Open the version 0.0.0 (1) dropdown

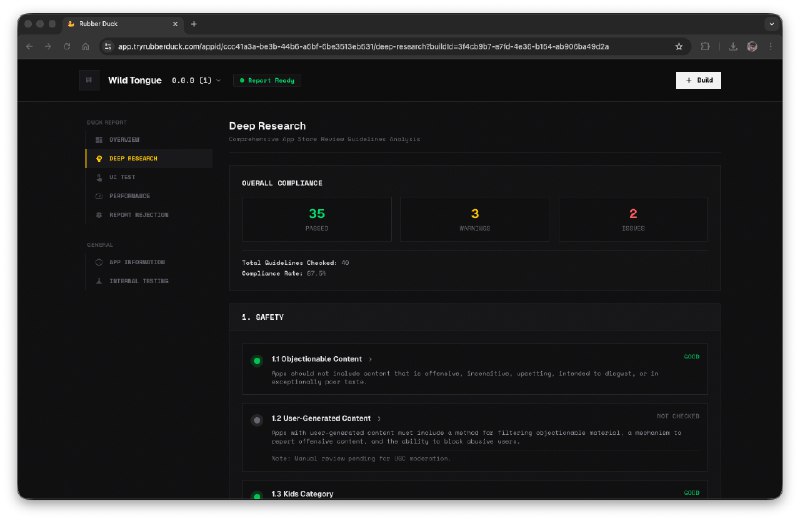point(196,81)
